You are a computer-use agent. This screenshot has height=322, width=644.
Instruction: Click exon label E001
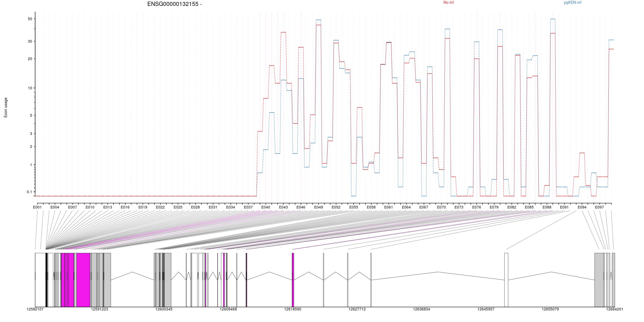click(x=37, y=207)
